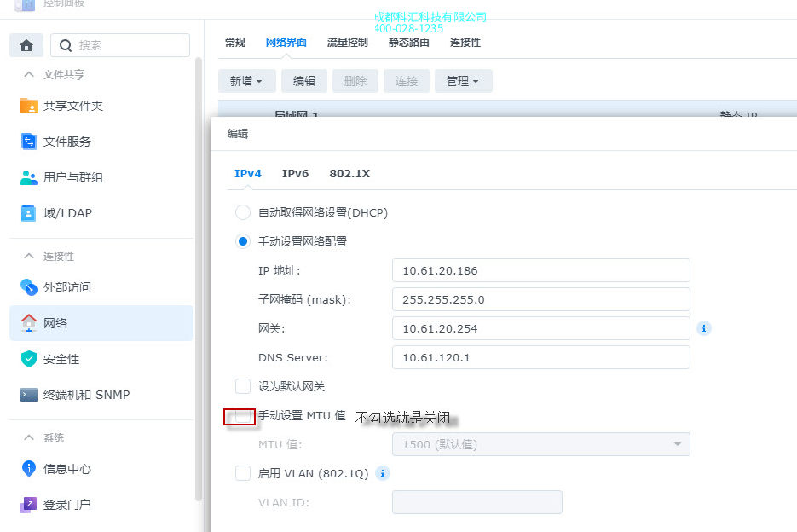
Task: Click the gateway input field 10.61.20.254
Action: (540, 328)
